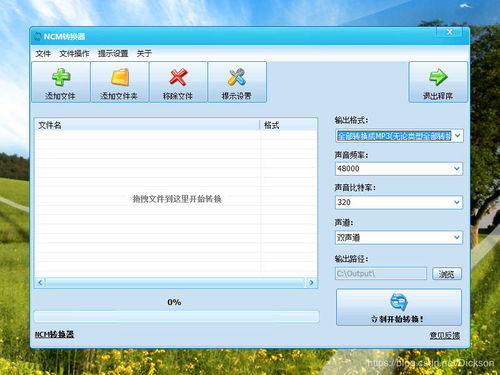
Task: Click the 浏览 browse button
Action: pyautogui.click(x=447, y=274)
